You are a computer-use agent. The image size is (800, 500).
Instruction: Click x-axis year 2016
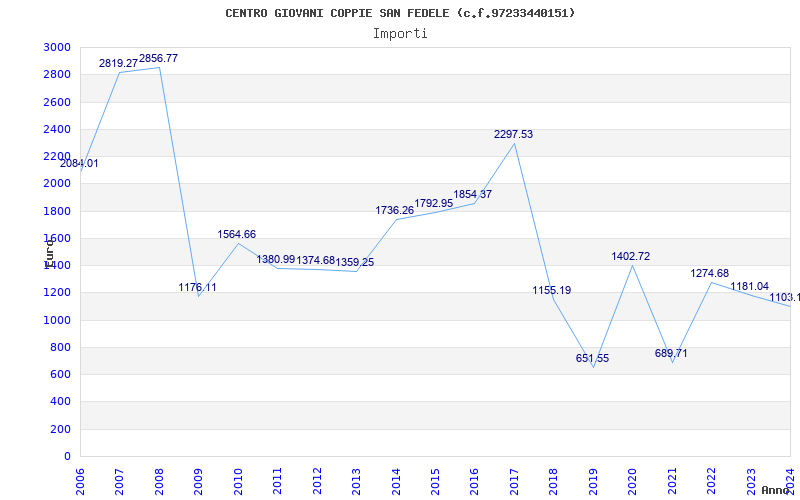pos(474,482)
